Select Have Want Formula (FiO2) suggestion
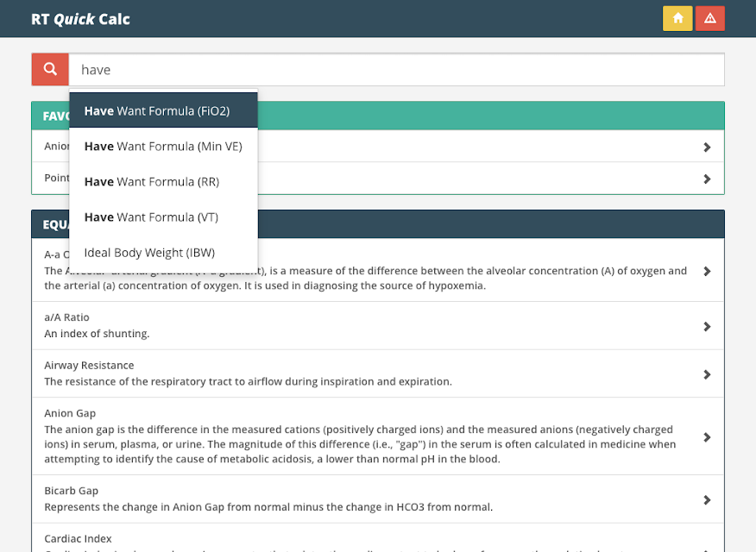Screen dimensions: 756x552 (x=163, y=110)
